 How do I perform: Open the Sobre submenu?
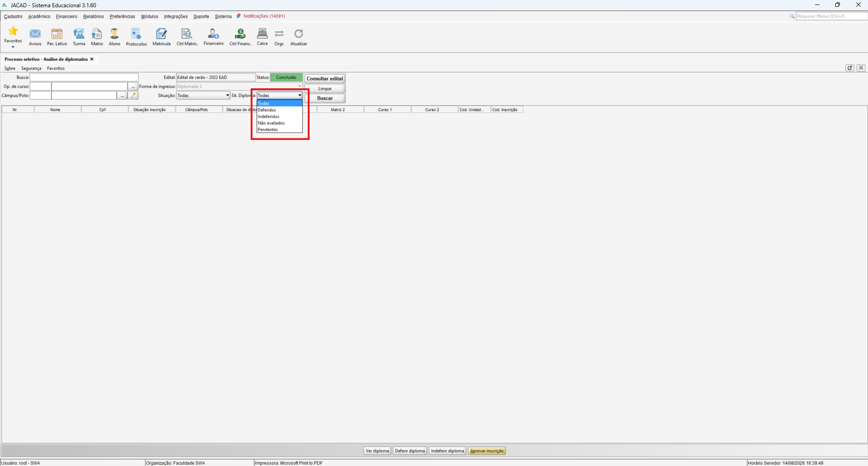[10, 68]
